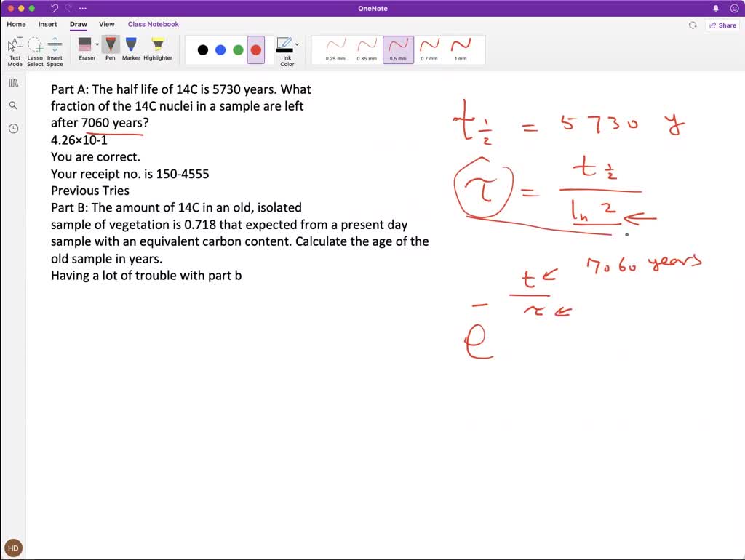Viewport: 745px width, 560px height.
Task: Select the Marker drawing tool
Action: (131, 49)
